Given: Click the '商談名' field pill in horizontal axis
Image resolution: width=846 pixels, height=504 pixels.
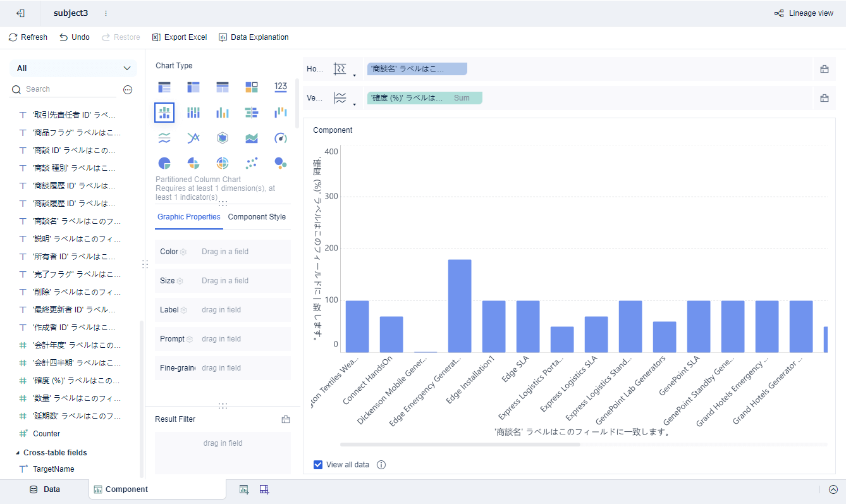Looking at the screenshot, I should point(417,69).
